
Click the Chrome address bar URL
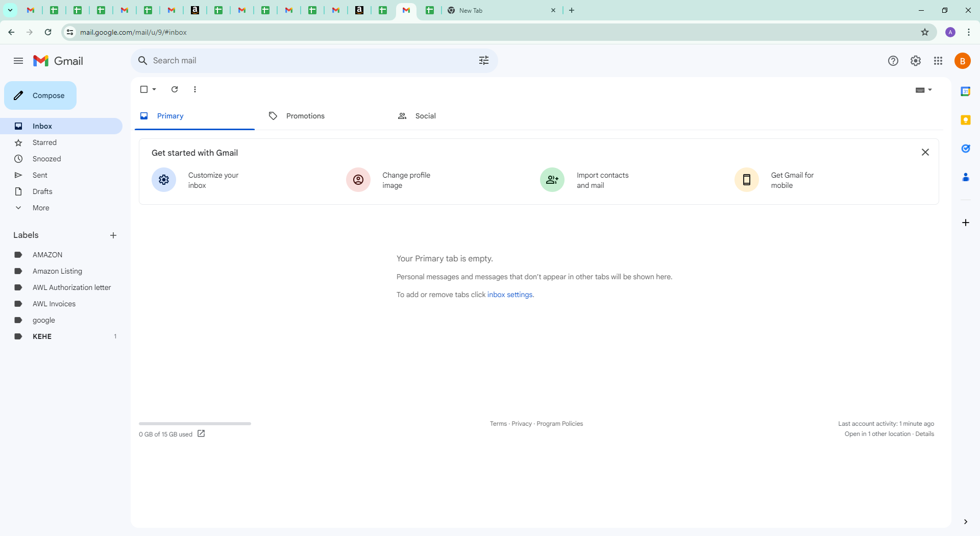133,32
